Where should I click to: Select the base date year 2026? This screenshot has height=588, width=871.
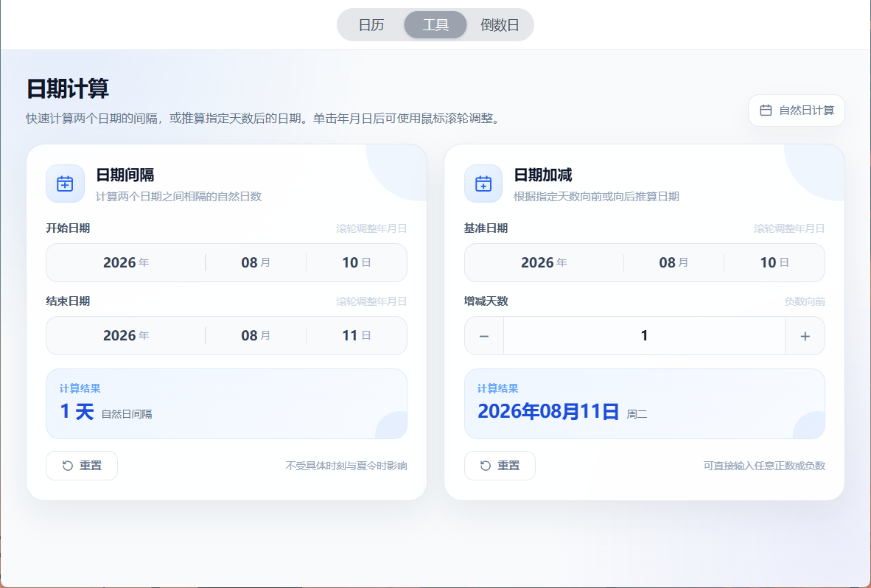click(544, 262)
